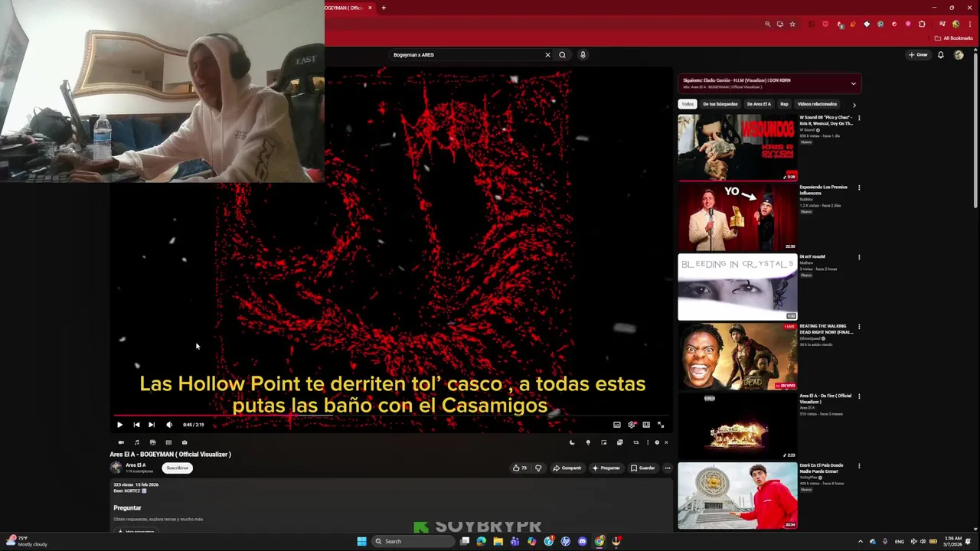Open W Sound 08 video thumbnail
This screenshot has height=551, width=980.
click(x=737, y=147)
